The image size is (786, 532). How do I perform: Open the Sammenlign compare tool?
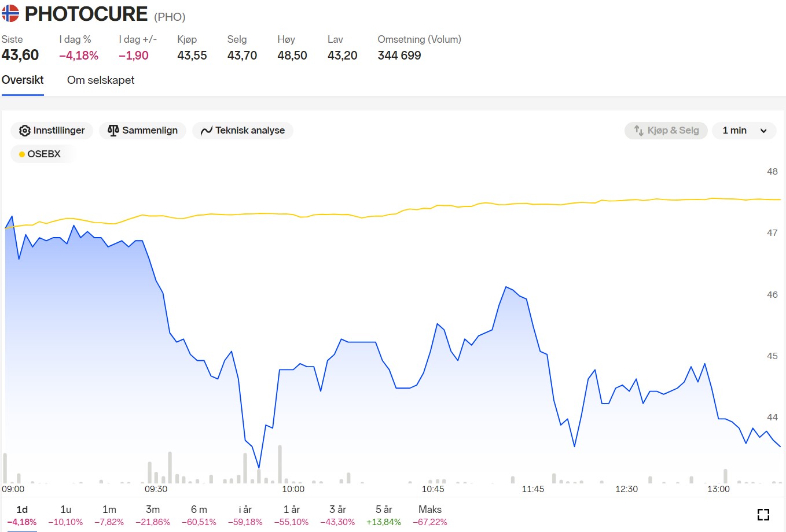click(142, 131)
